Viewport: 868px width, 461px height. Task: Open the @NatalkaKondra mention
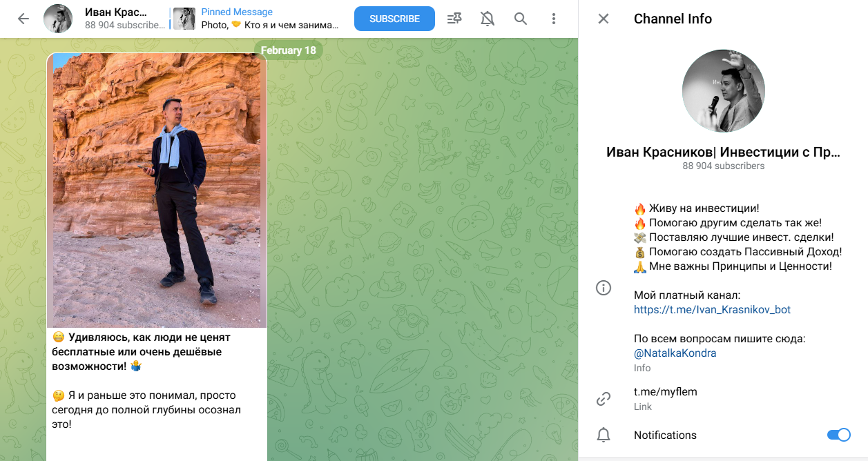pos(675,353)
